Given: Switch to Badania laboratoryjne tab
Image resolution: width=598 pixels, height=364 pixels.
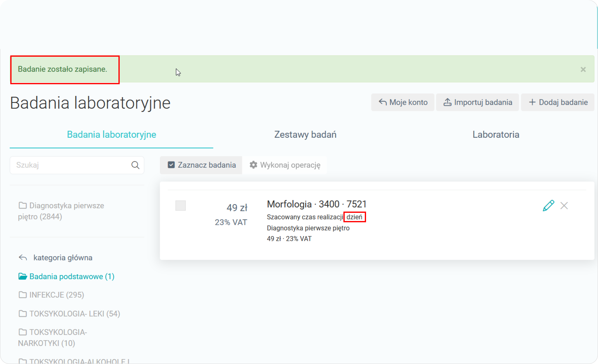Looking at the screenshot, I should pyautogui.click(x=111, y=135).
